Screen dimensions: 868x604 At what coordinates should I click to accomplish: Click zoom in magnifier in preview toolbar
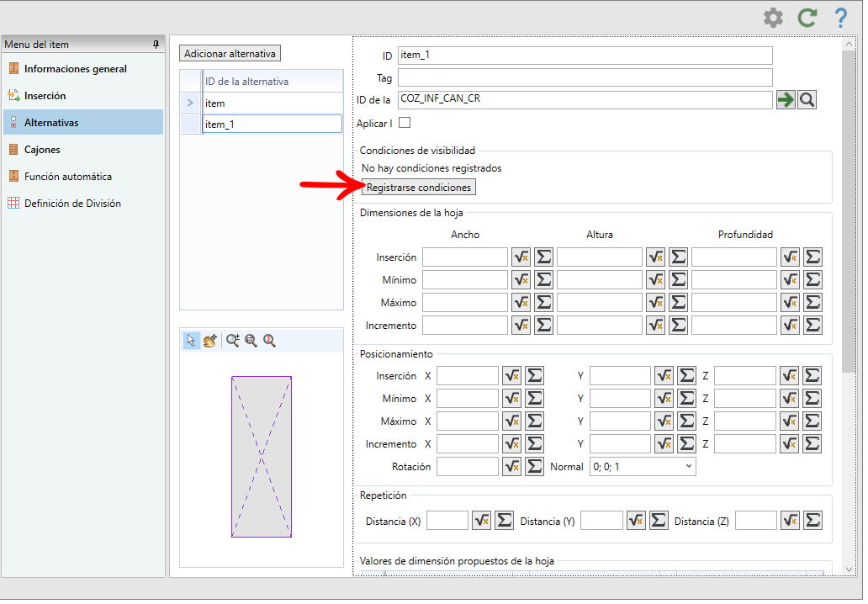click(x=233, y=341)
